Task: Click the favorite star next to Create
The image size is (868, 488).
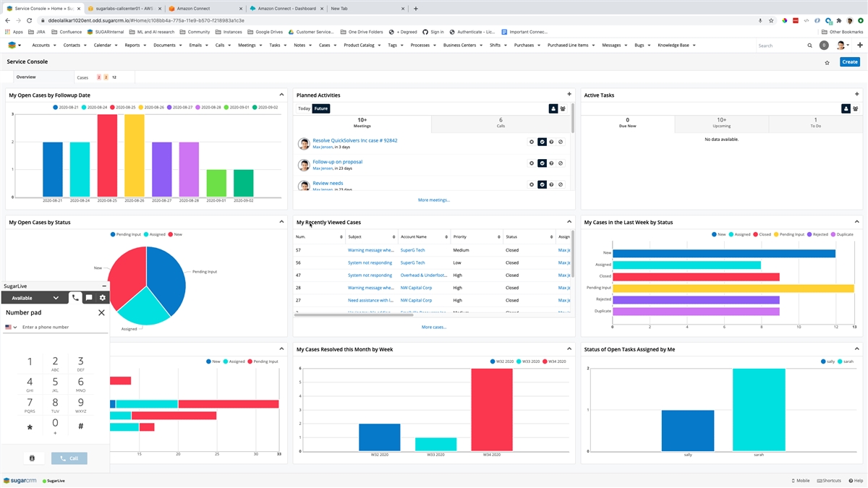Action: (x=827, y=63)
